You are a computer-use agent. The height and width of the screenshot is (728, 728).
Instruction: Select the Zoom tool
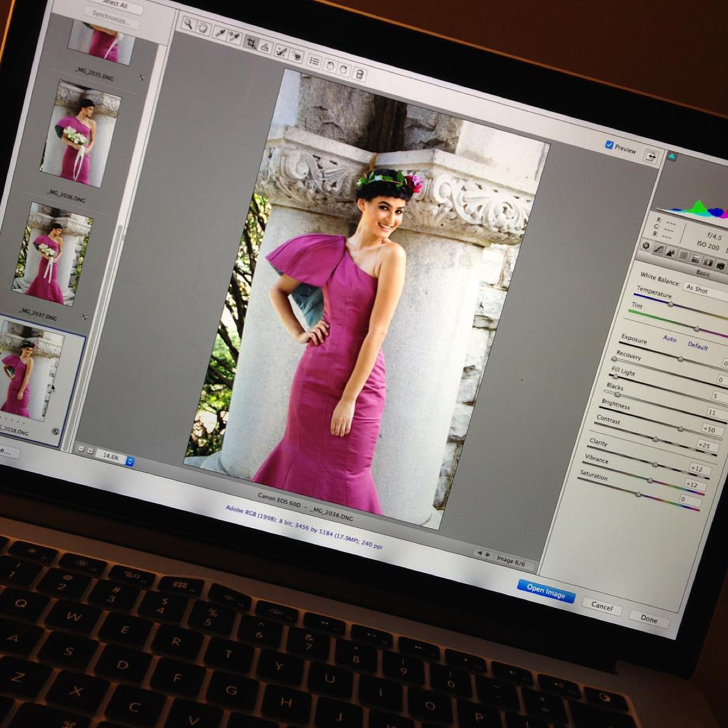pos(188,24)
